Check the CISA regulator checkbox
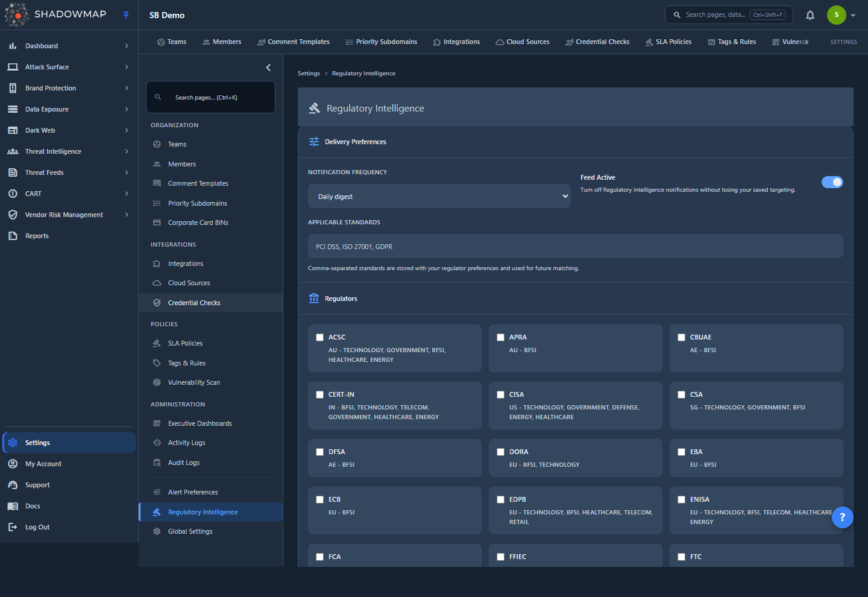 [x=500, y=394]
